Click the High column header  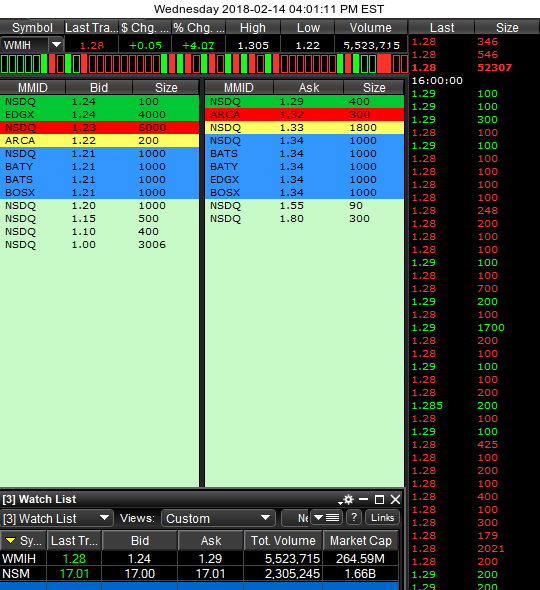coord(253,27)
